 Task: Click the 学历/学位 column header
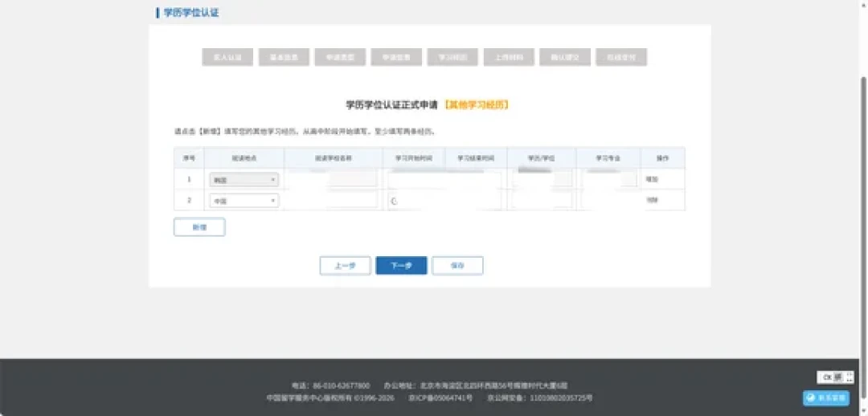(542, 157)
